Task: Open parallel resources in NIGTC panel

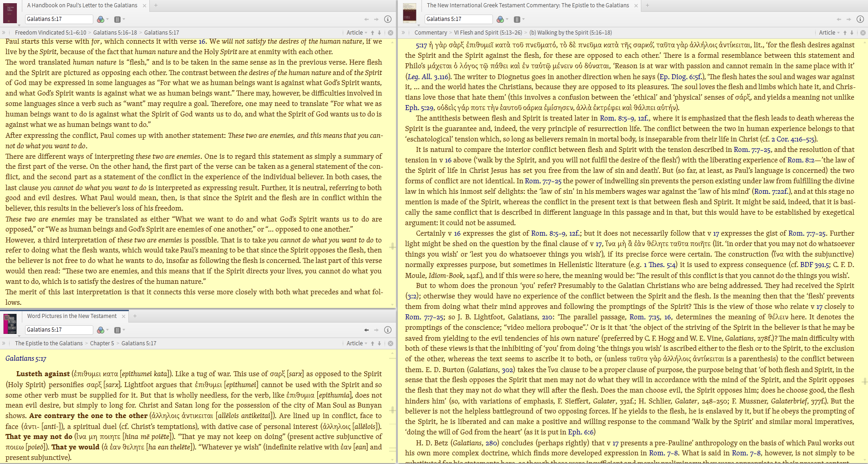Action: [519, 19]
